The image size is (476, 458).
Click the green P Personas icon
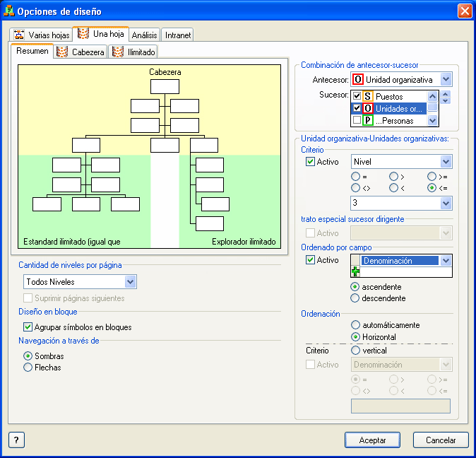click(x=368, y=121)
